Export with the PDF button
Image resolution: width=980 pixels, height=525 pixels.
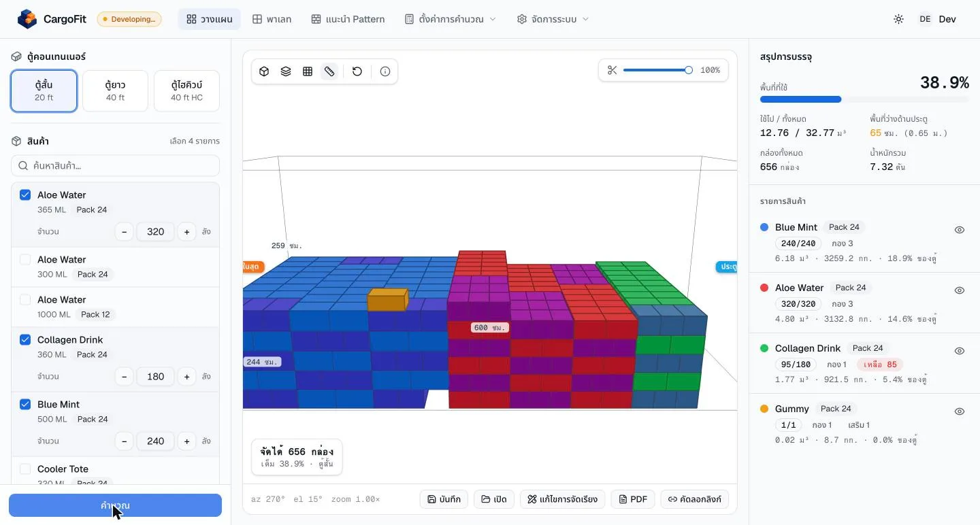tap(633, 499)
